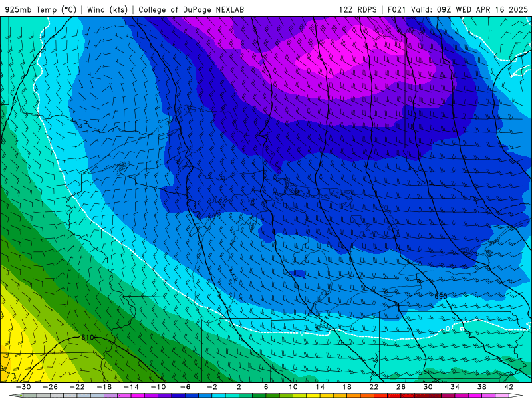532x399 pixels.
Task: Click the gray colorbar swatch just after -30
Action: tap(30, 396)
